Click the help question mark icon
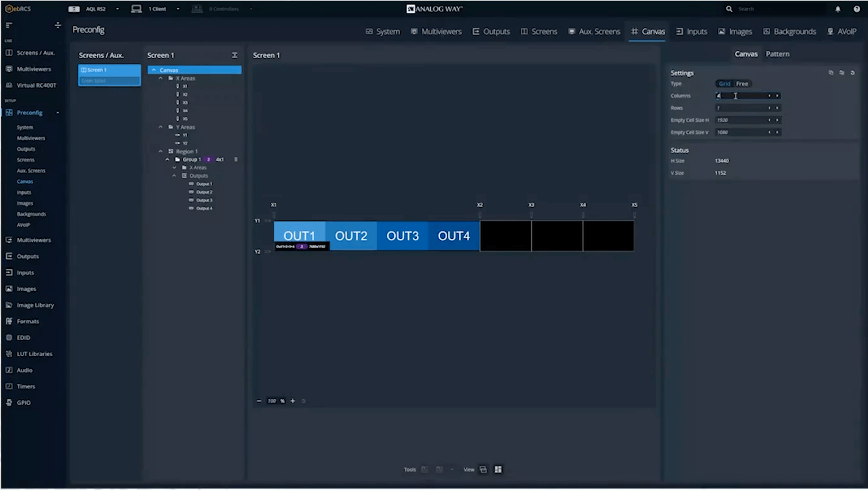868x490 pixels. 856,9
